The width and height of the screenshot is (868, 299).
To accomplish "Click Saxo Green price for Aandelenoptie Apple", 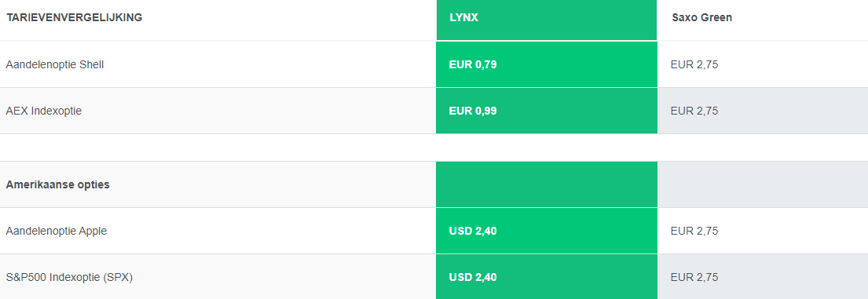I will tap(694, 231).
